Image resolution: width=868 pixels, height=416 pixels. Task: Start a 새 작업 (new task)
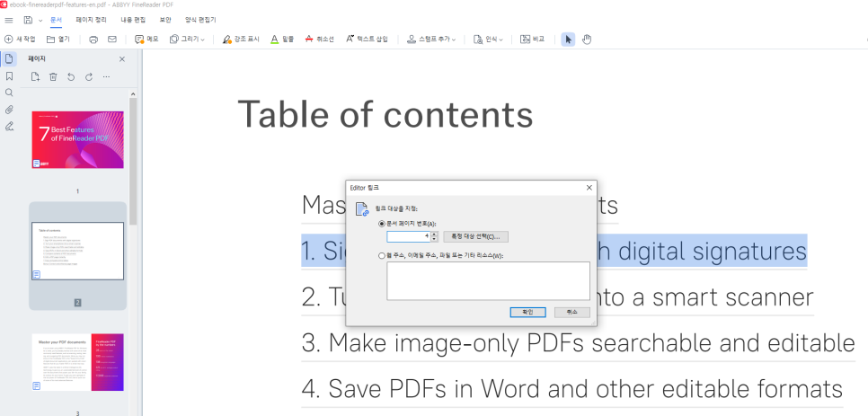coord(20,40)
